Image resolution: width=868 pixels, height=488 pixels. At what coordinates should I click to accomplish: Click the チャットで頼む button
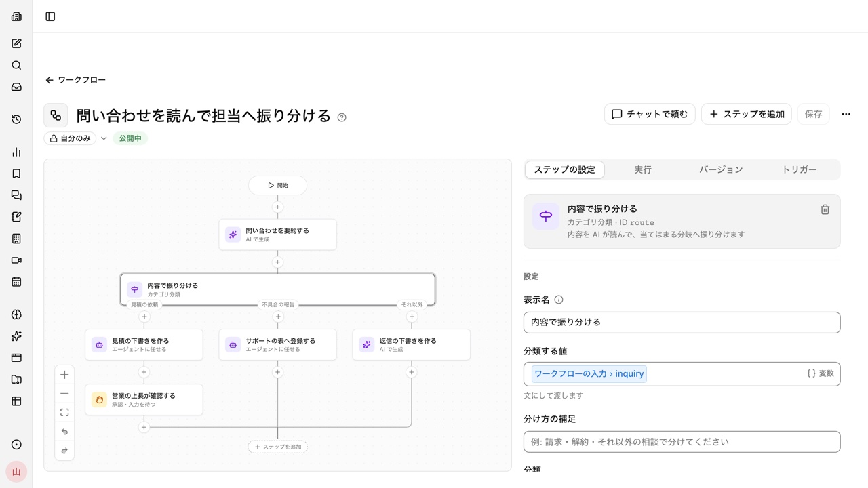pyautogui.click(x=650, y=114)
